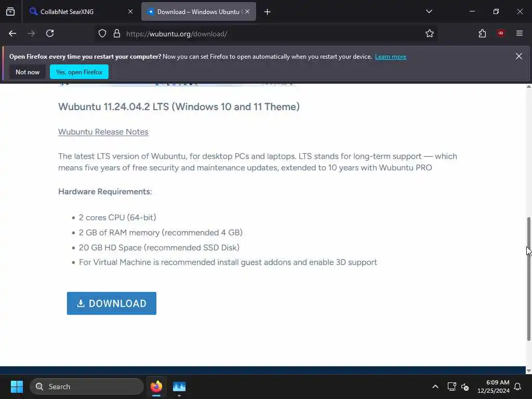Screen dimensions: 532x399
Task: Open the Firefox View icon
Action: coord(10,12)
